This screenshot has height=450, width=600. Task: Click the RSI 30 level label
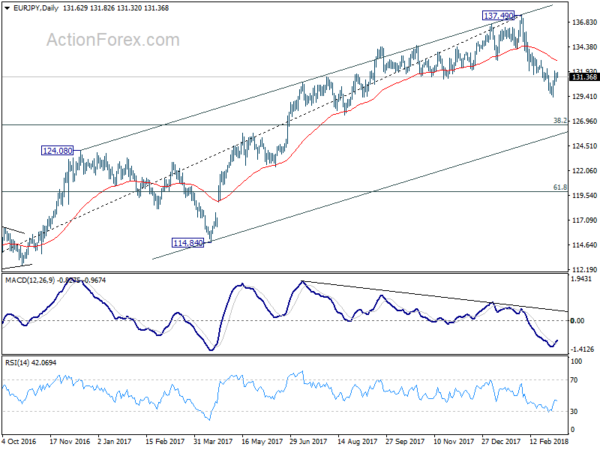click(574, 411)
